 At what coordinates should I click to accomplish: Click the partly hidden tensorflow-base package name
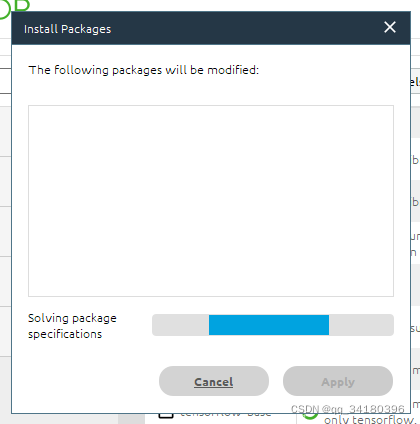(x=226, y=415)
